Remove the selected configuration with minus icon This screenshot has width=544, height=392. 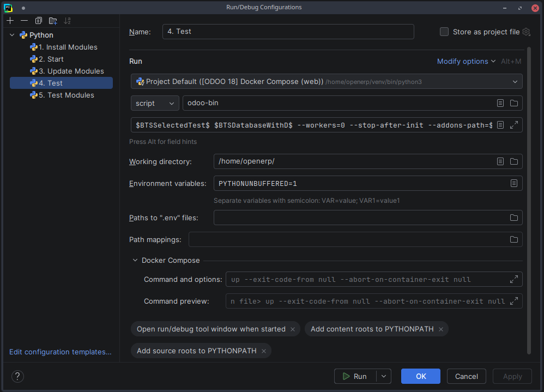point(25,21)
